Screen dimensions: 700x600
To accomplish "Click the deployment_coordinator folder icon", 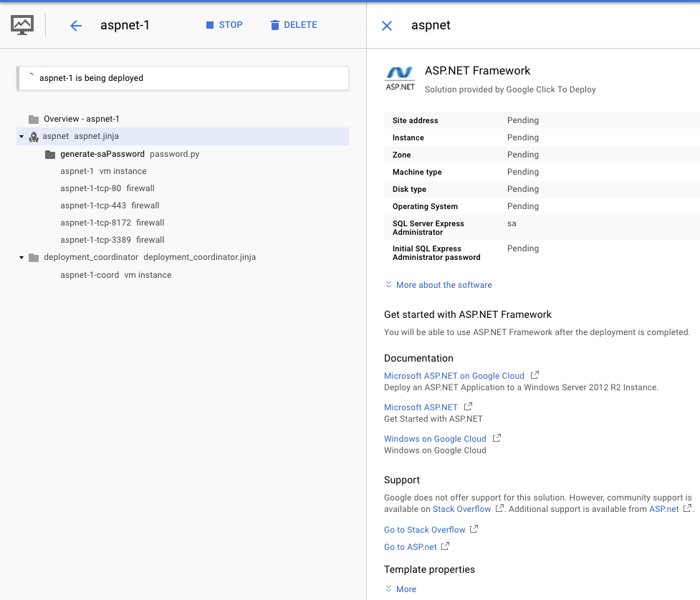I will pyautogui.click(x=34, y=258).
